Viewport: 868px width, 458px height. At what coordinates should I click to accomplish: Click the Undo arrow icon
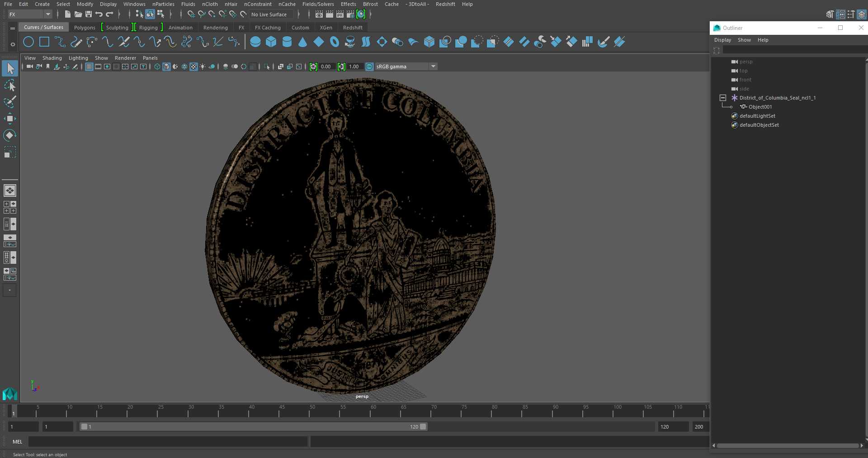(x=99, y=14)
